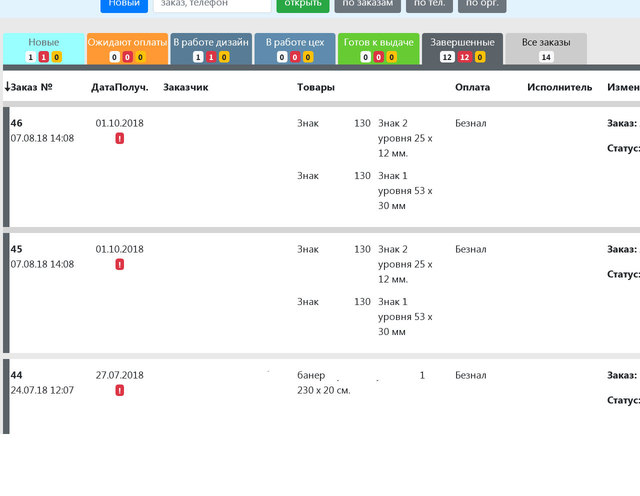The width and height of the screenshot is (640, 496).
Task: Sort by the ДатаПолуч. column header
Action: coord(119,87)
